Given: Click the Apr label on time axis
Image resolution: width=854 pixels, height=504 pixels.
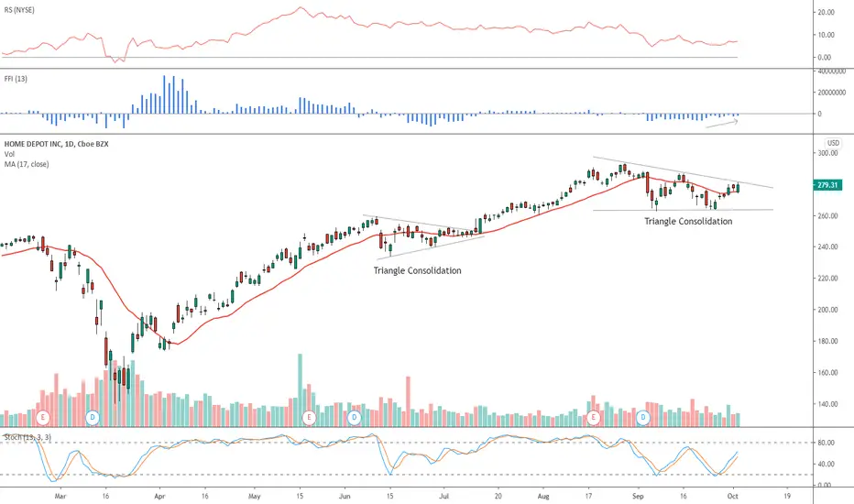Looking at the screenshot, I should coord(159,497).
